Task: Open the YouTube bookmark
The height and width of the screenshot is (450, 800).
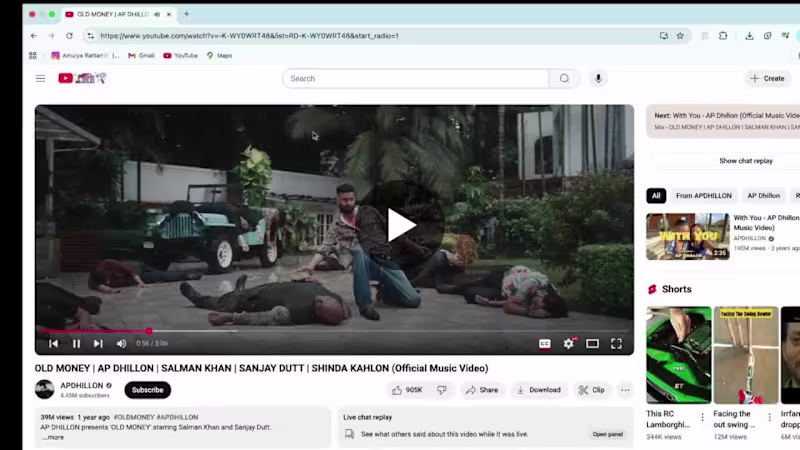Action: coord(181,56)
